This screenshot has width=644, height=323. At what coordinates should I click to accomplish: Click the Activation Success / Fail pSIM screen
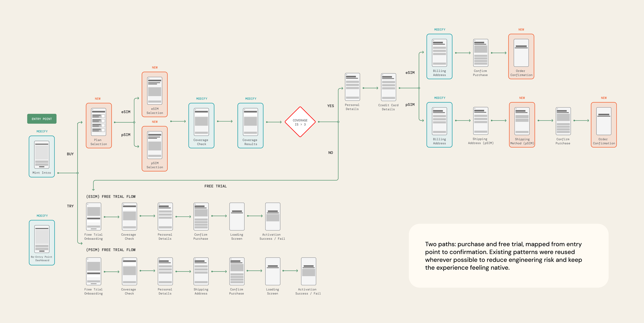click(308, 271)
